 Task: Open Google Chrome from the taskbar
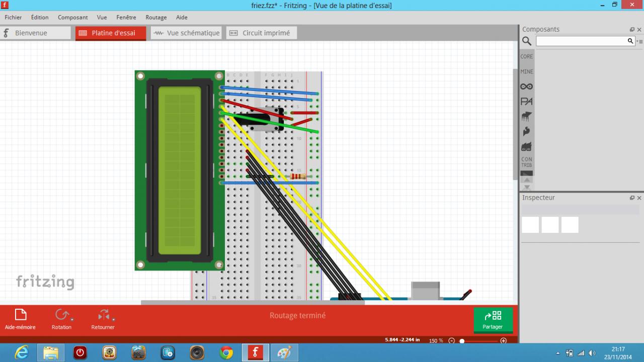click(226, 353)
